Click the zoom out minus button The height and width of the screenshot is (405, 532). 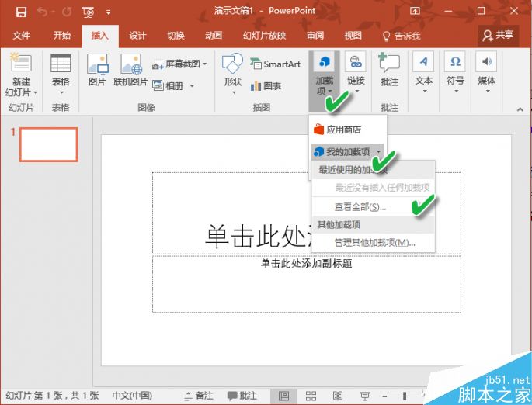(x=384, y=396)
